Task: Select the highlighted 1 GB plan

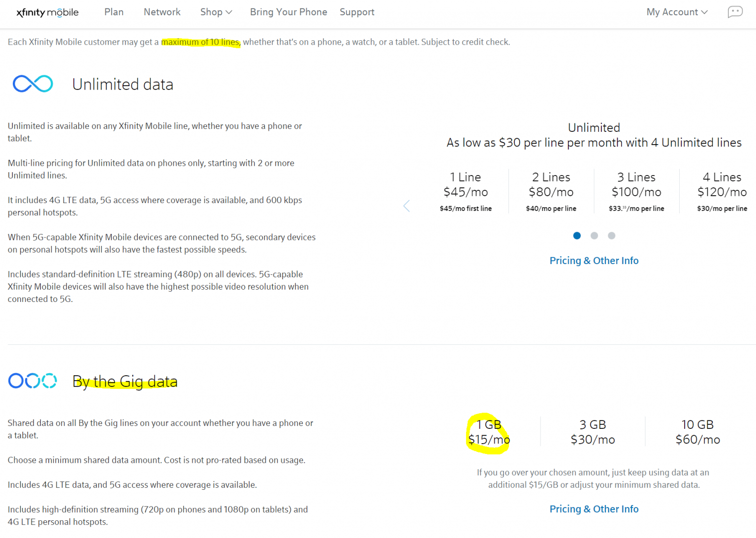Action: click(488, 432)
